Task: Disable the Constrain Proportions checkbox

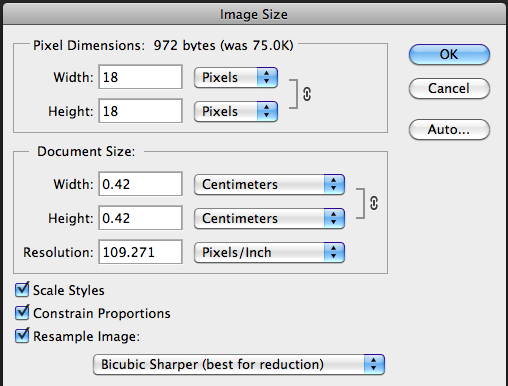Action: point(22,313)
